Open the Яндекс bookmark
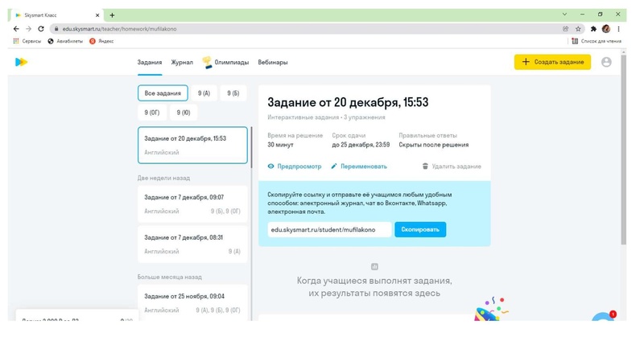Screen dimensions: 644x362 tap(101, 41)
